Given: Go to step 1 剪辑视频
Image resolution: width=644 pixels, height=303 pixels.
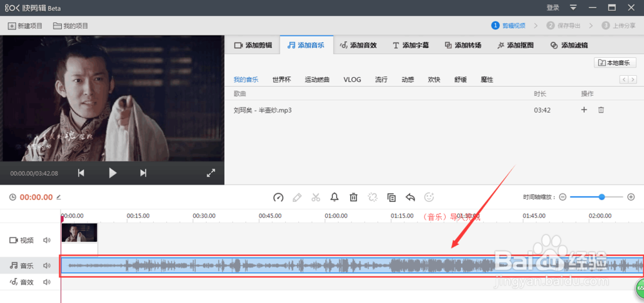Looking at the screenshot, I should 509,26.
